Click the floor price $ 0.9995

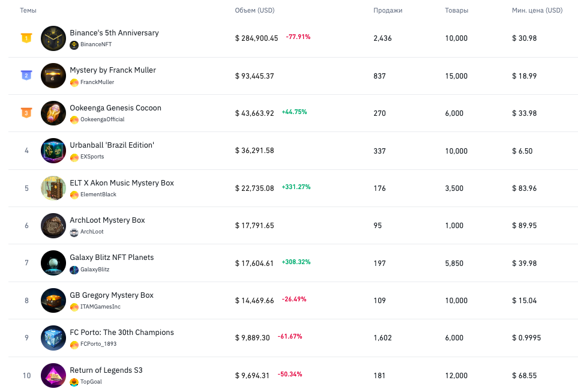526,338
